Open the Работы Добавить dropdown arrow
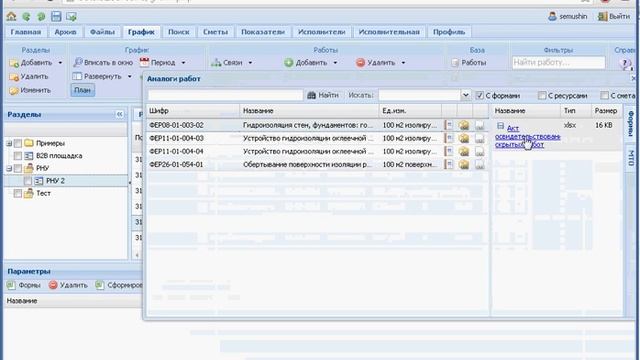Image resolution: width=640 pixels, height=360 pixels. click(x=335, y=63)
